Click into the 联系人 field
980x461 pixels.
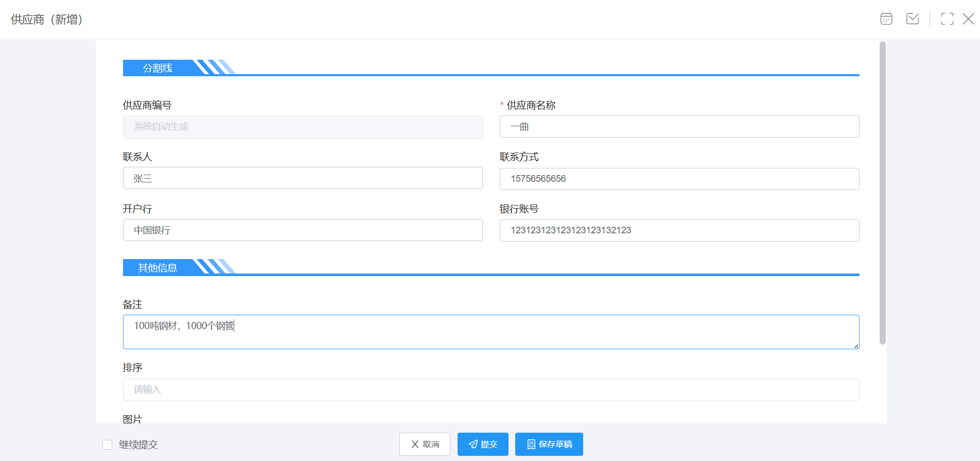tap(303, 178)
